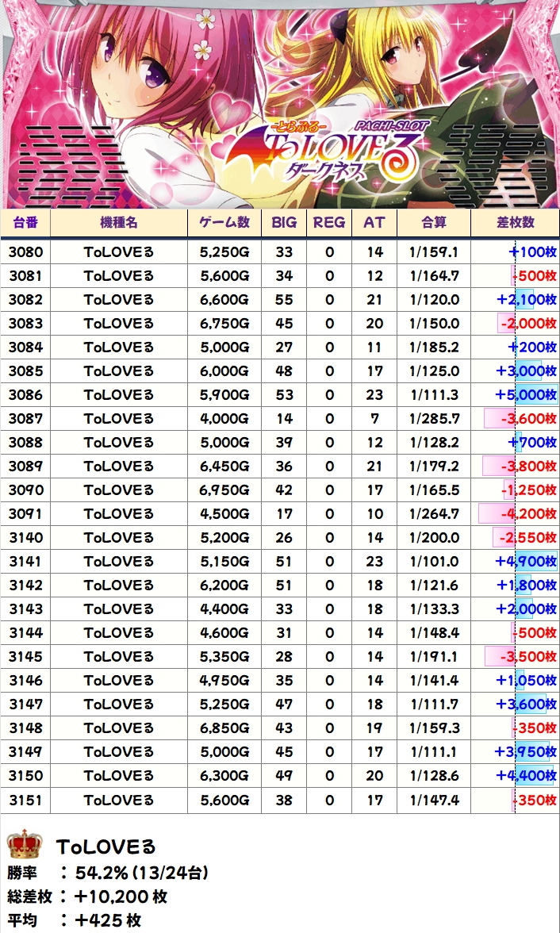Click the +4,400枚 difference value
The image size is (560, 933).
(x=526, y=776)
